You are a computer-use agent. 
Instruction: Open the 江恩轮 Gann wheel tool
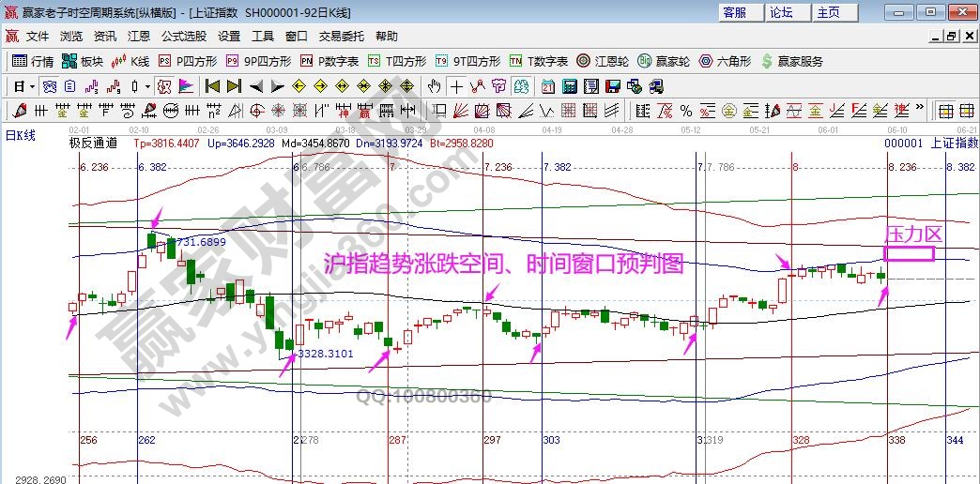click(x=603, y=61)
